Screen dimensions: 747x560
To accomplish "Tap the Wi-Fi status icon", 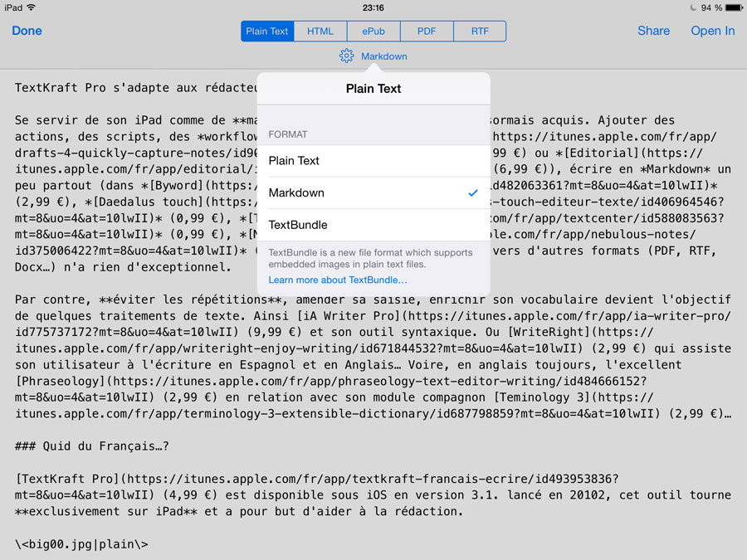I will point(31,7).
